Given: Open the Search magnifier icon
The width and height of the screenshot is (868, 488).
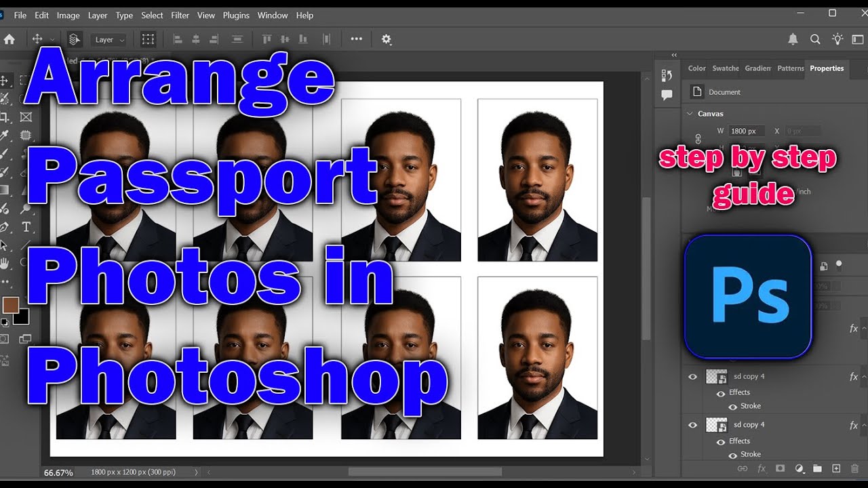Looking at the screenshot, I should (816, 39).
